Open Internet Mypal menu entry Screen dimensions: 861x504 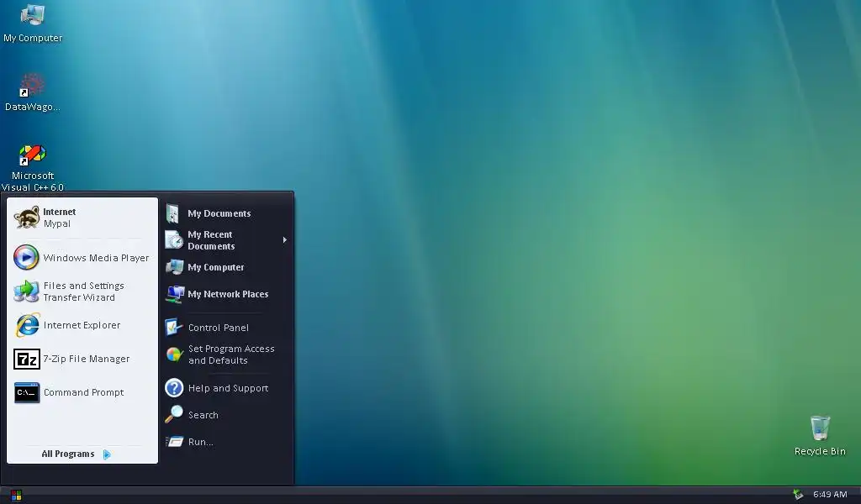pos(82,218)
